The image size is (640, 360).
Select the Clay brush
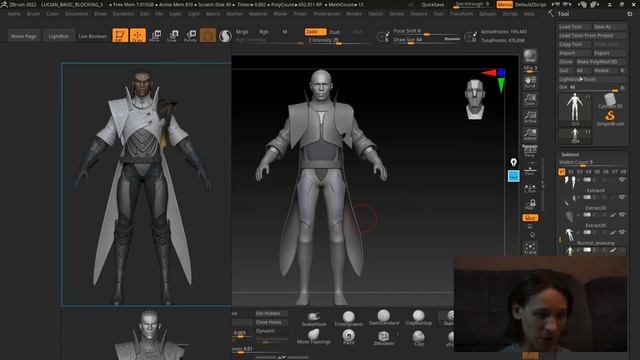pyautogui.click(x=419, y=338)
